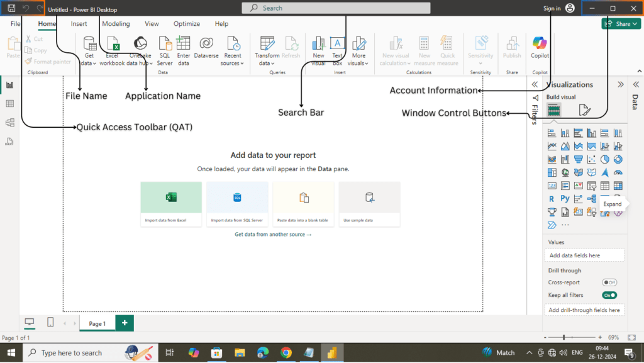Viewport: 644px width, 363px height.
Task: Expand the Filters pane
Action: [x=535, y=84]
